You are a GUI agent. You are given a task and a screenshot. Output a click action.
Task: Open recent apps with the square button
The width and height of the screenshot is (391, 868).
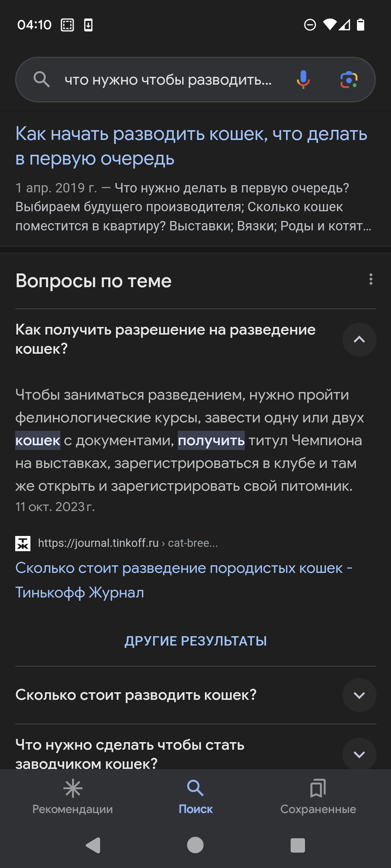pyautogui.click(x=298, y=845)
